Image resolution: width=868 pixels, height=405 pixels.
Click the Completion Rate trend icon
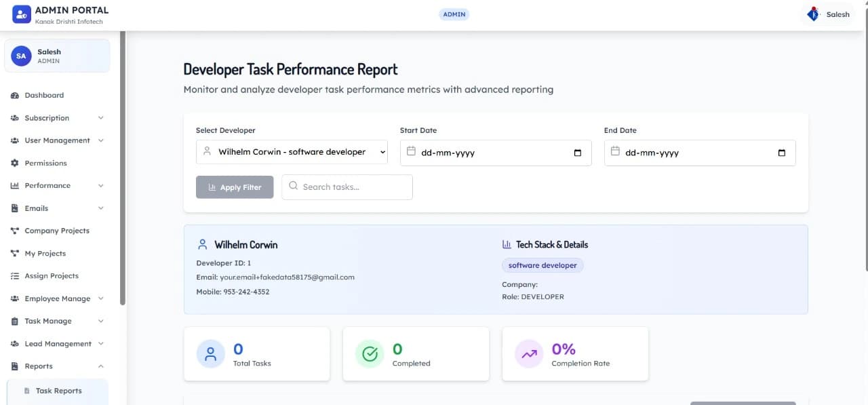529,353
